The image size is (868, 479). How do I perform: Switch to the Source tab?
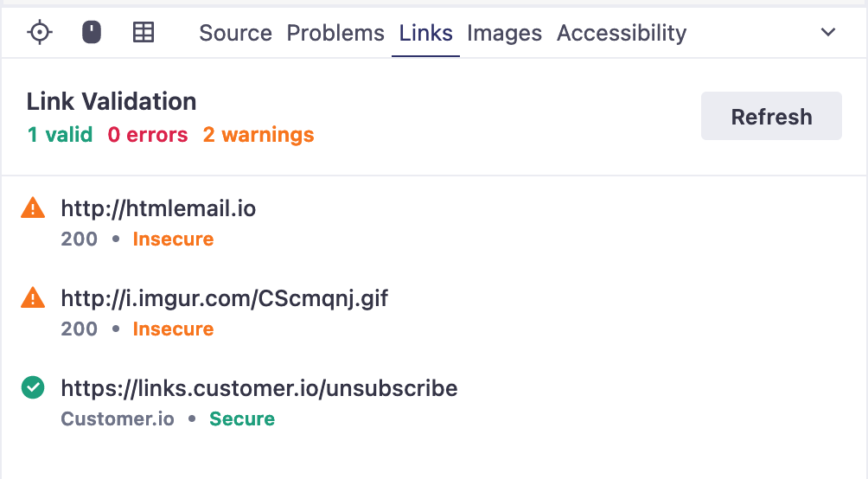[x=235, y=33]
